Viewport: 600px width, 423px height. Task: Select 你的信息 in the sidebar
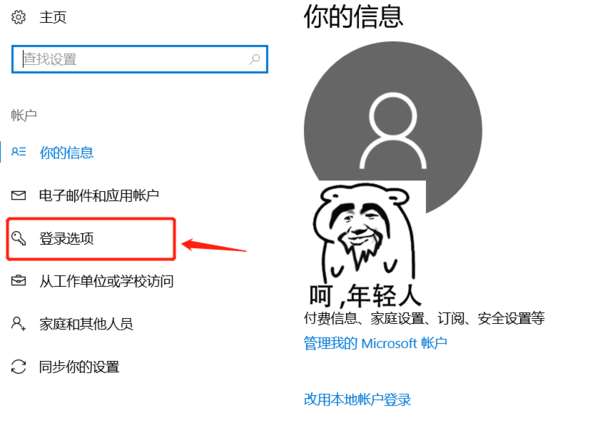[x=67, y=152]
